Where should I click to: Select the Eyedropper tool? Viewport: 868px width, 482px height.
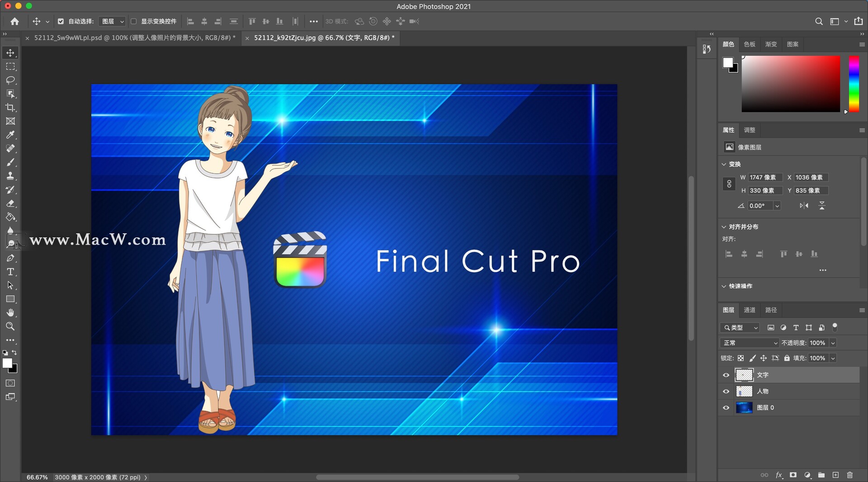pos(10,135)
